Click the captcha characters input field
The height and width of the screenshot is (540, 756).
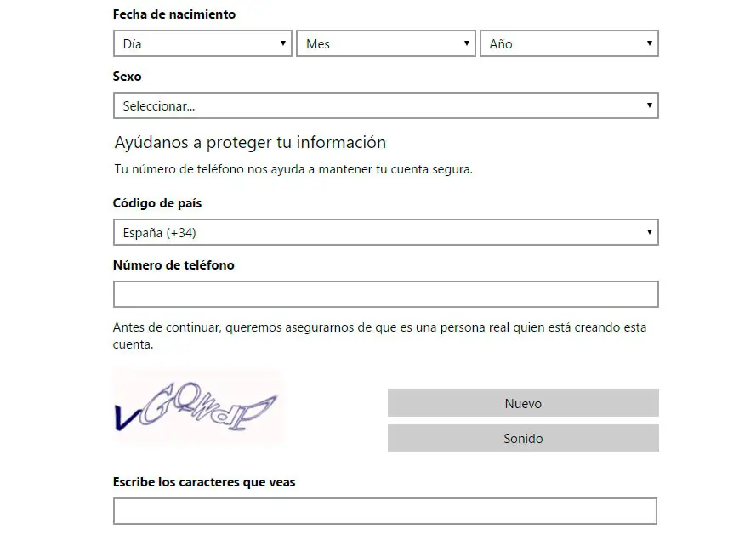(x=385, y=511)
